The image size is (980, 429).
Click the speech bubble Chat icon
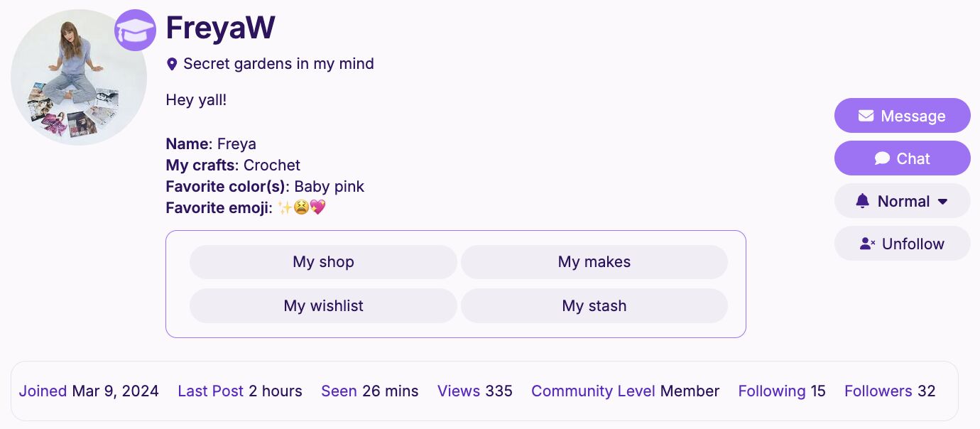(882, 158)
